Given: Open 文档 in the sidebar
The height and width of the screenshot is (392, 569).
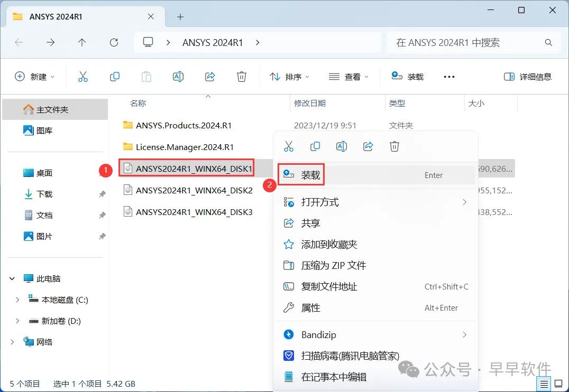Looking at the screenshot, I should (55, 215).
